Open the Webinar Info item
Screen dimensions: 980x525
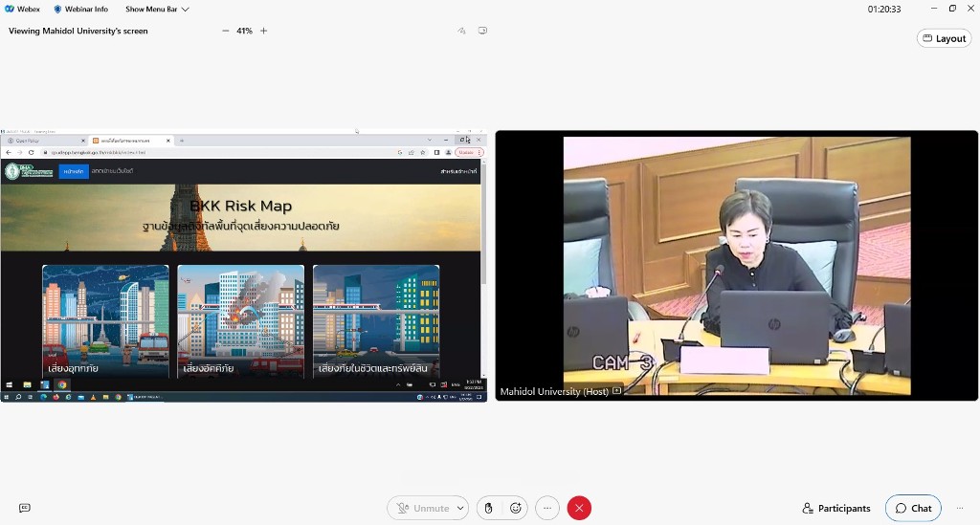(80, 9)
